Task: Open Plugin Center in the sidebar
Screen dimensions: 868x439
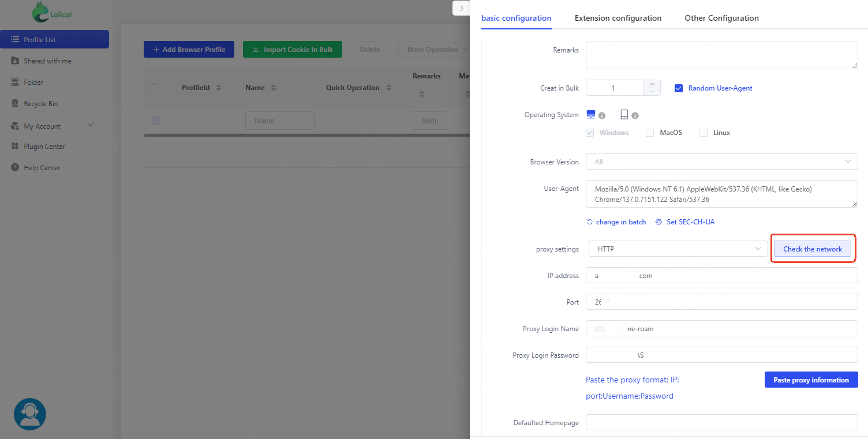Action: pyautogui.click(x=44, y=147)
